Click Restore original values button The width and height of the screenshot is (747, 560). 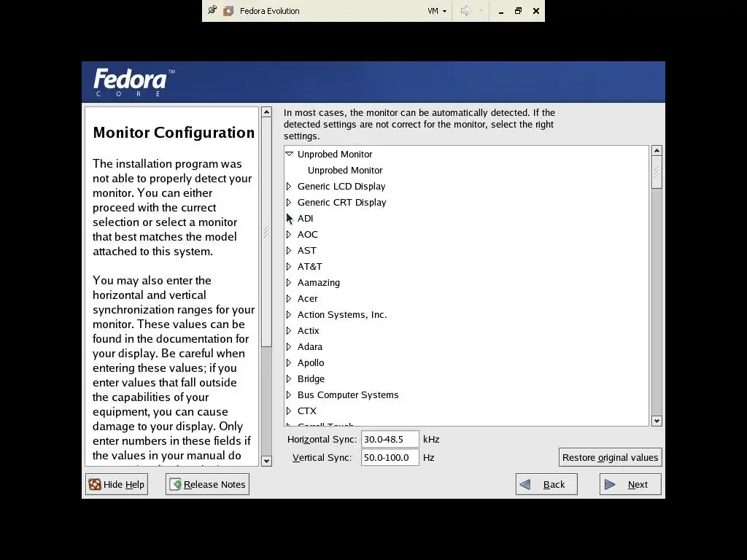[611, 457]
